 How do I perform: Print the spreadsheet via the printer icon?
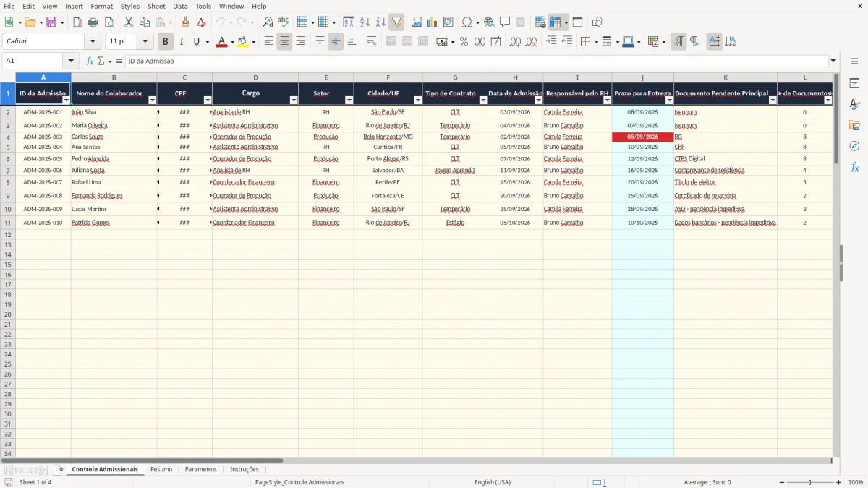tap(93, 22)
